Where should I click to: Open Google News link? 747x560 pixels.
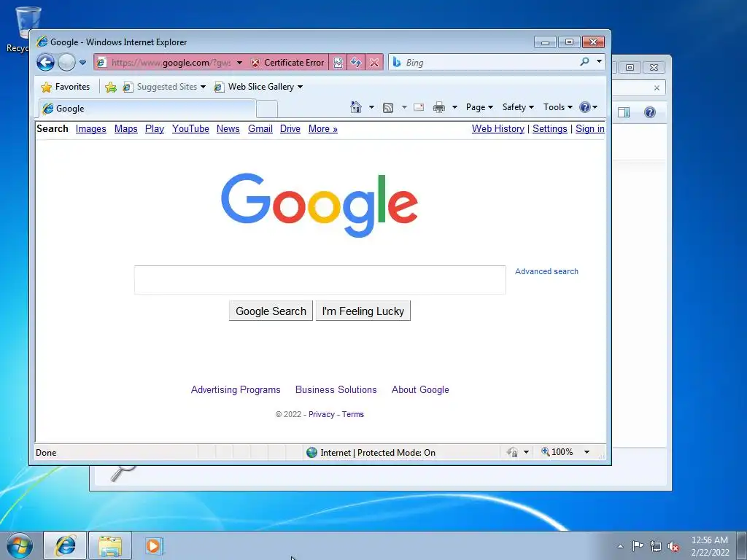tap(228, 128)
